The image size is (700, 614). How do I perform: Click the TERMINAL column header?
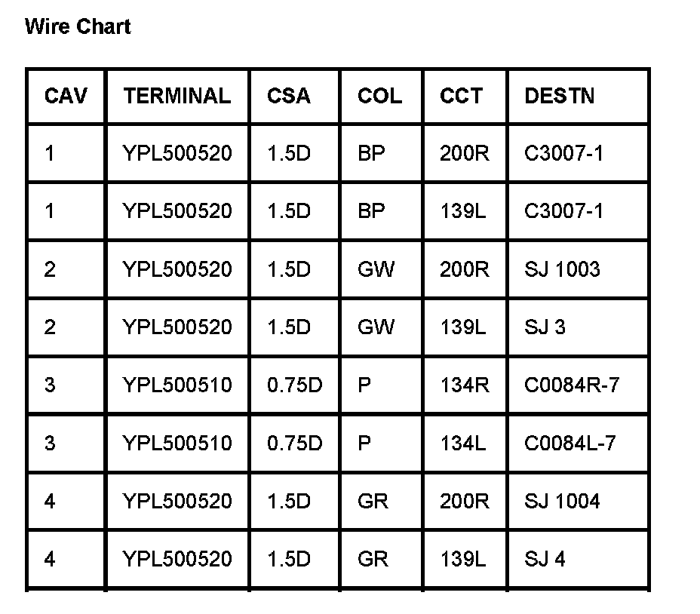[177, 96]
